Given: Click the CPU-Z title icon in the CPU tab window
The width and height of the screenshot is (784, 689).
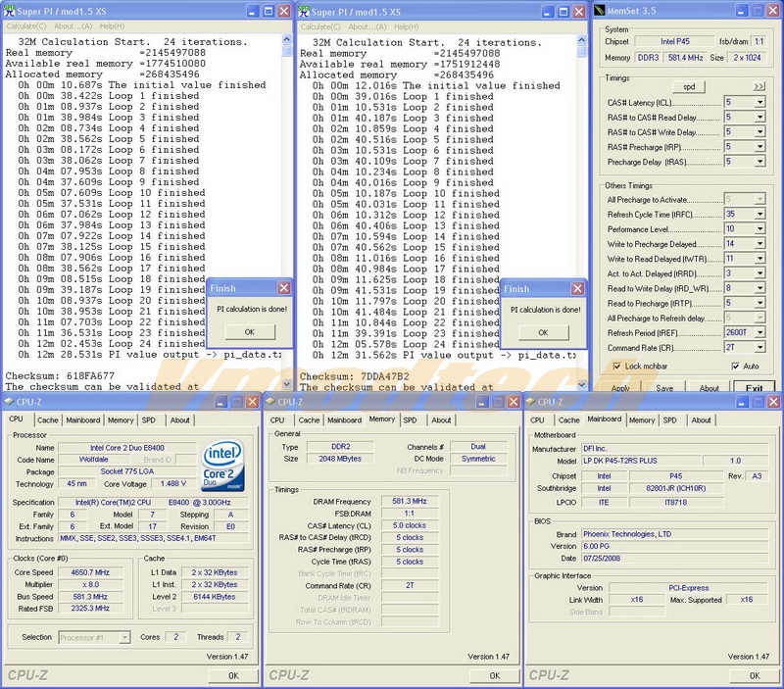Looking at the screenshot, I should tap(10, 402).
